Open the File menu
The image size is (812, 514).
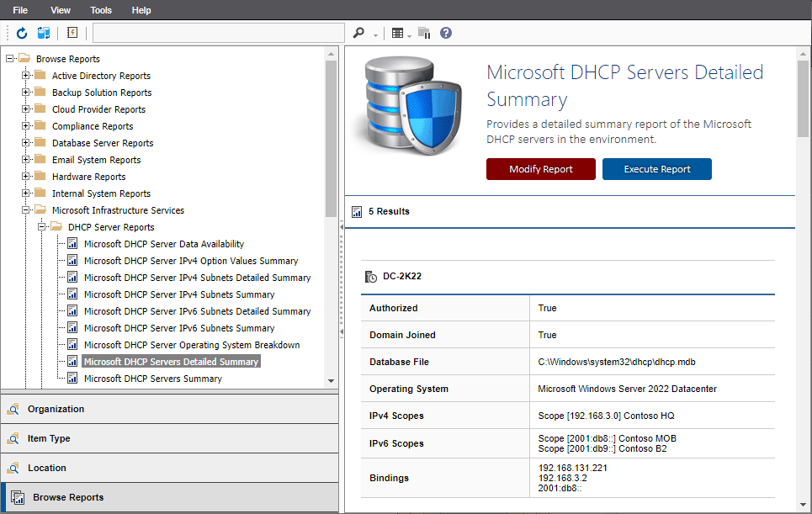coord(20,10)
